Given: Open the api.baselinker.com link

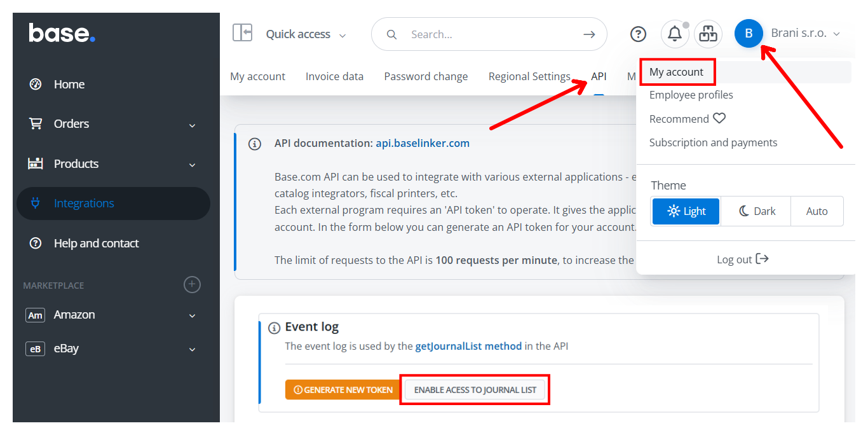Looking at the screenshot, I should (423, 143).
